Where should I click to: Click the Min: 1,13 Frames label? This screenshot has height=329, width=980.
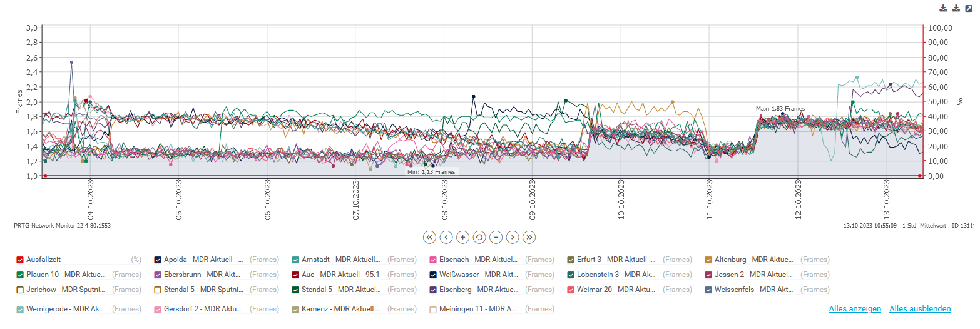click(431, 171)
